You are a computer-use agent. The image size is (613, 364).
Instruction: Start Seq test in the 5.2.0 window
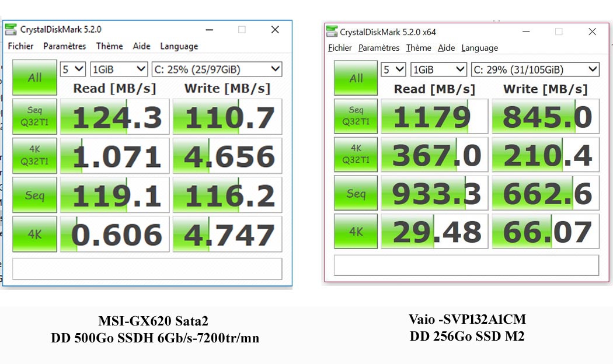click(34, 195)
